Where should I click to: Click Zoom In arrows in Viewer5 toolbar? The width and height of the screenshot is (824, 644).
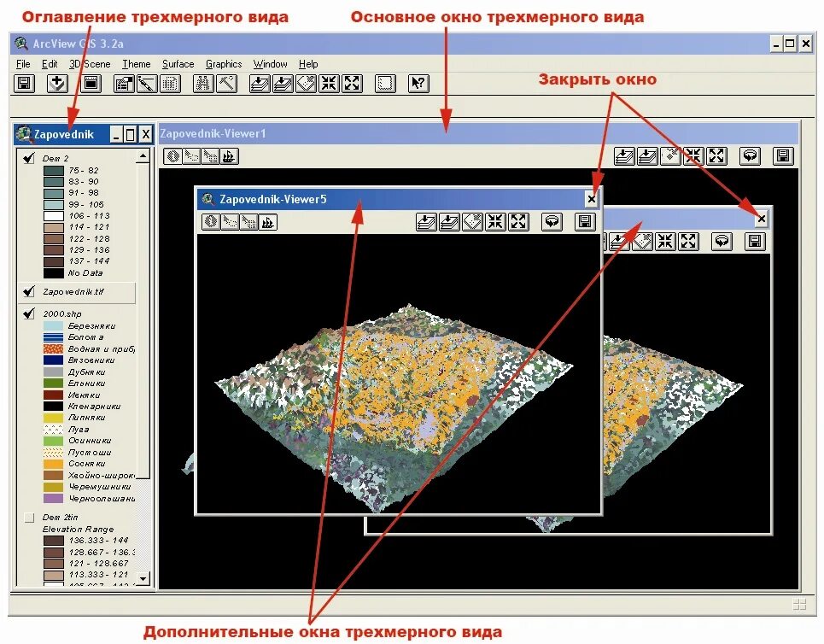(495, 221)
